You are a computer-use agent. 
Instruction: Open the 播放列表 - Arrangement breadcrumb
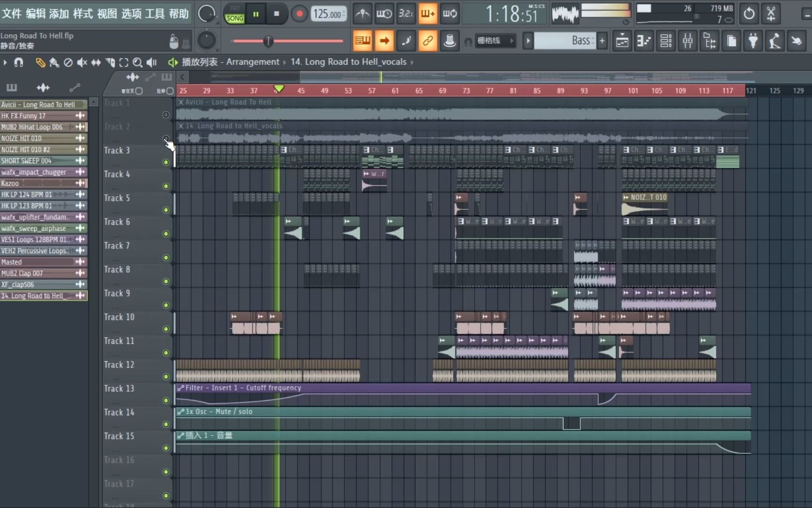click(x=231, y=62)
